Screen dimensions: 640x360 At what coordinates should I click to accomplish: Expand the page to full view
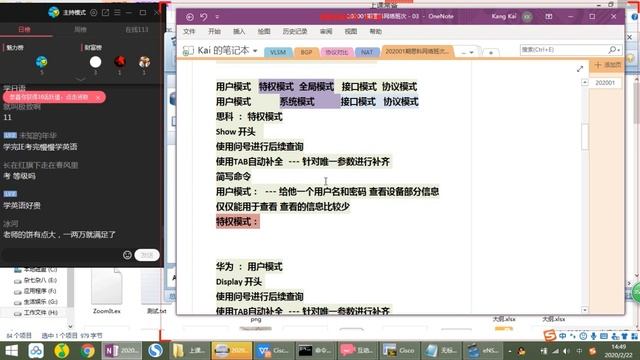tap(580, 69)
